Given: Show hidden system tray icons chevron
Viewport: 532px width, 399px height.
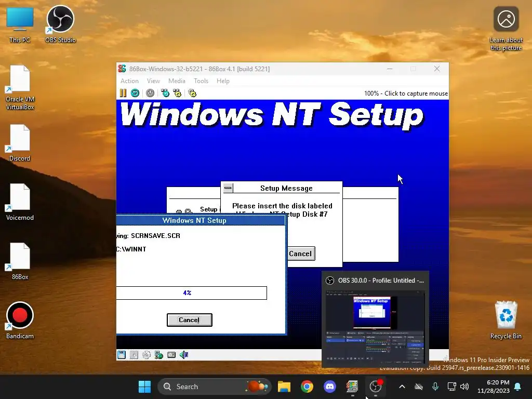Looking at the screenshot, I should [402, 387].
